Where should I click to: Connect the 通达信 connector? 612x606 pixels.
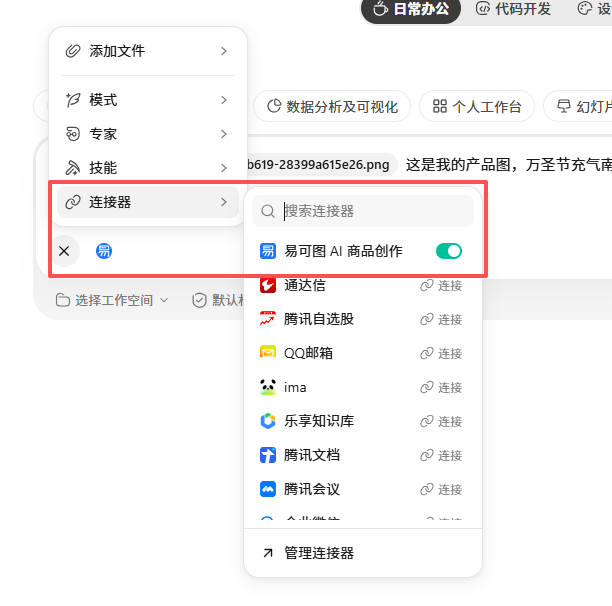(441, 285)
